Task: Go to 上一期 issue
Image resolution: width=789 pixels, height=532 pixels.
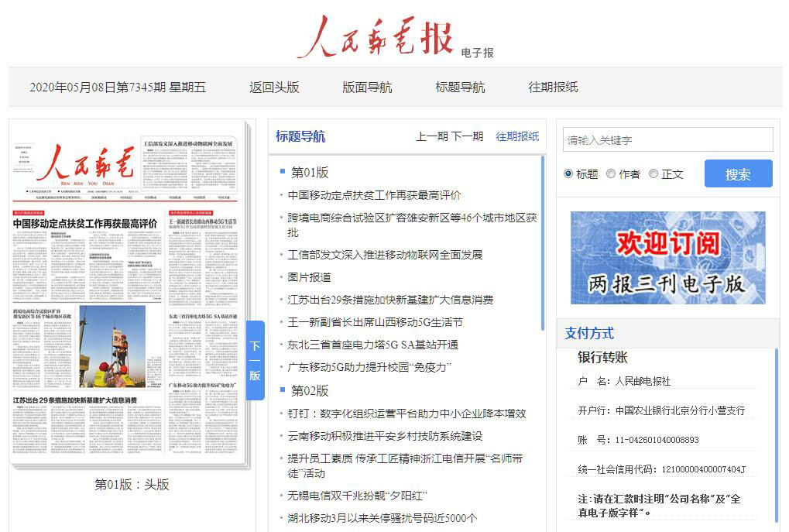Action: 431,136
